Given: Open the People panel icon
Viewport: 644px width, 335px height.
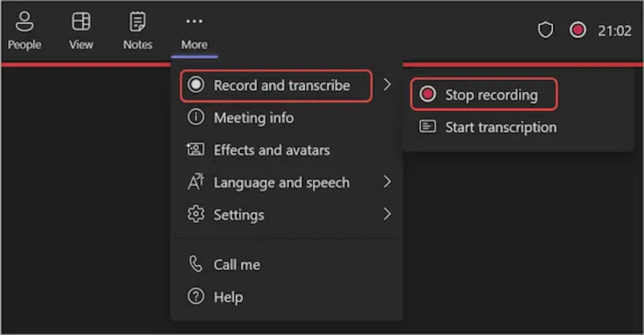Looking at the screenshot, I should (x=24, y=23).
